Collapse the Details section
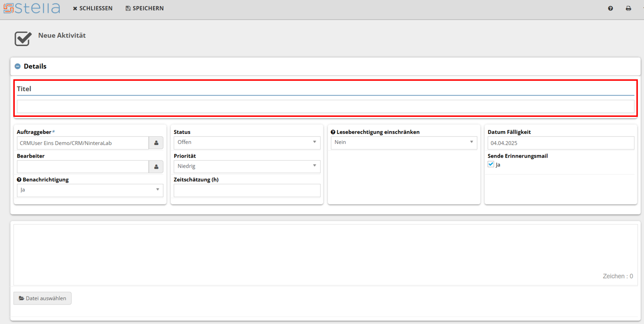 coord(18,67)
